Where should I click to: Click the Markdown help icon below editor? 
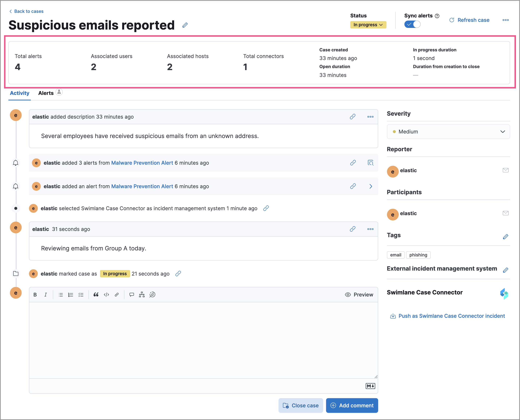coord(370,386)
